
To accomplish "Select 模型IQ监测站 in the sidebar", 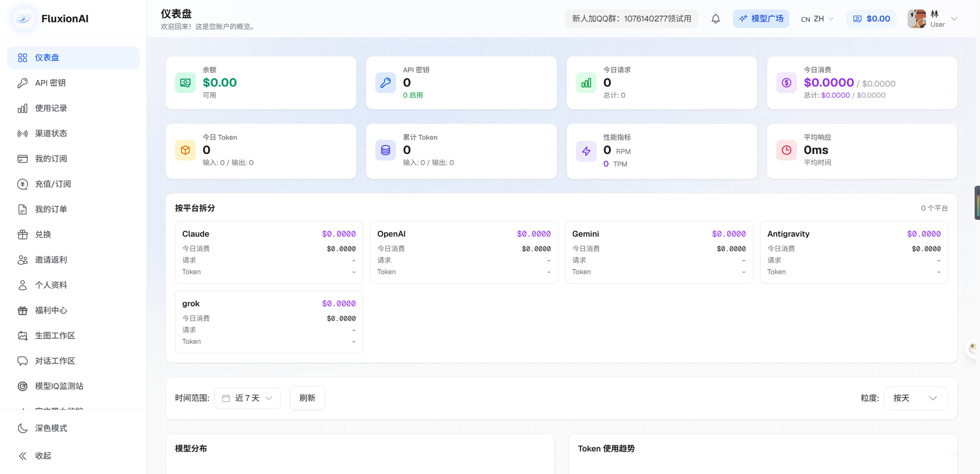I will coord(73,386).
